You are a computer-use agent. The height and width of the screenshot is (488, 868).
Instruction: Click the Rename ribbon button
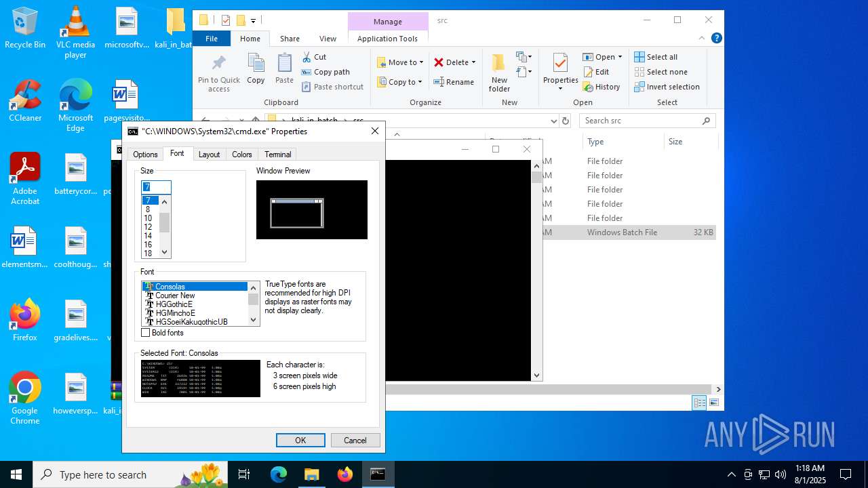click(454, 82)
